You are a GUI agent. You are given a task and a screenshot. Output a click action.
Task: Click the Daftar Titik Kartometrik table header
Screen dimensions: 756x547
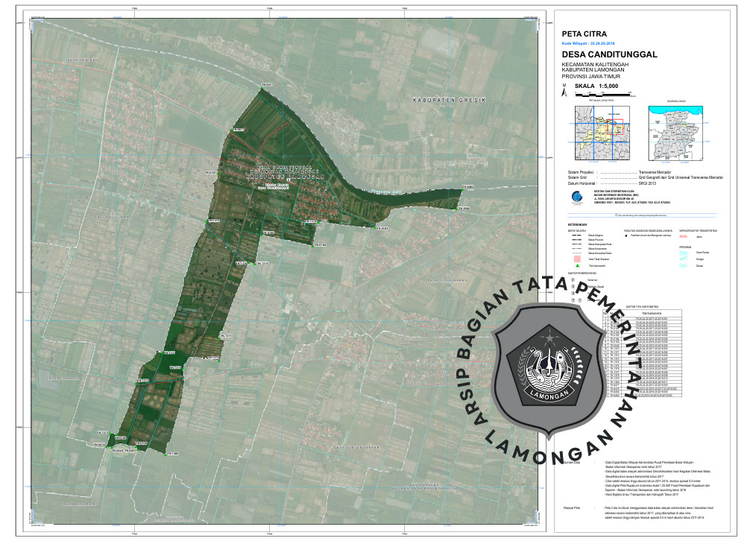(642, 306)
